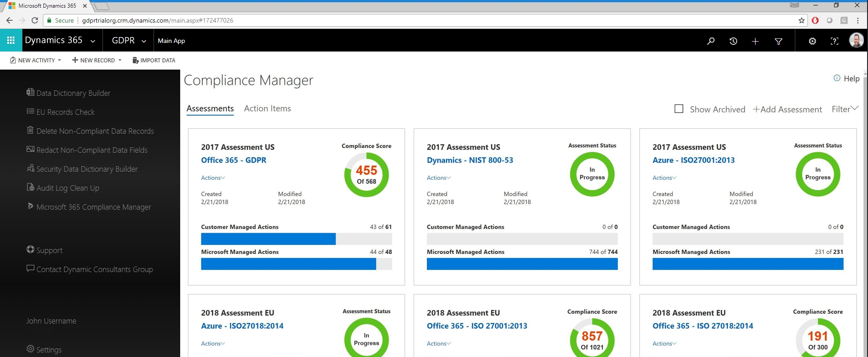The height and width of the screenshot is (357, 868).
Task: Open Chrome's three-dot menu
Action: point(858,20)
